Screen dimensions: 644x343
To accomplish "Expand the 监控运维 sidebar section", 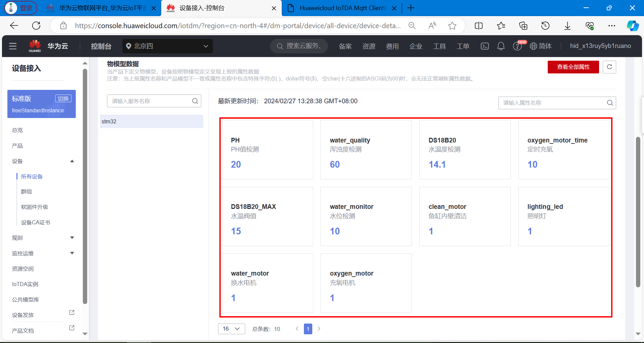I will (x=72, y=253).
